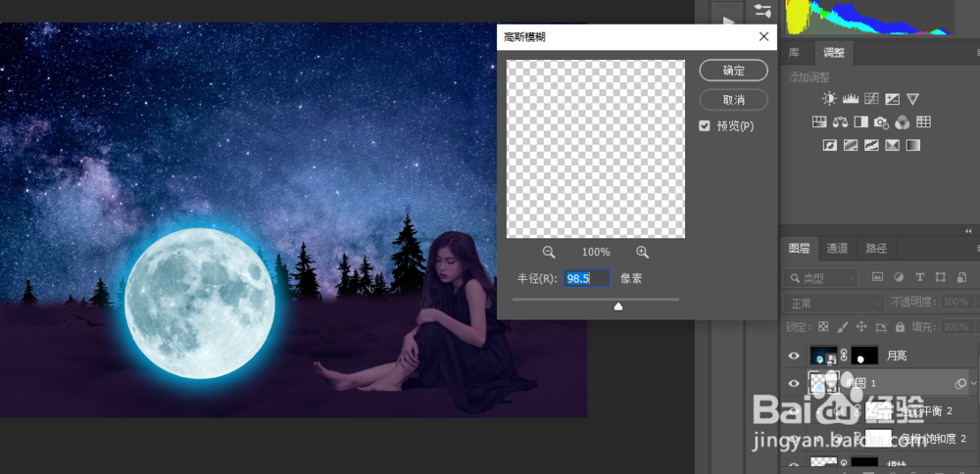This screenshot has height=474, width=980.
Task: Switch to the 库 tab
Action: (795, 53)
